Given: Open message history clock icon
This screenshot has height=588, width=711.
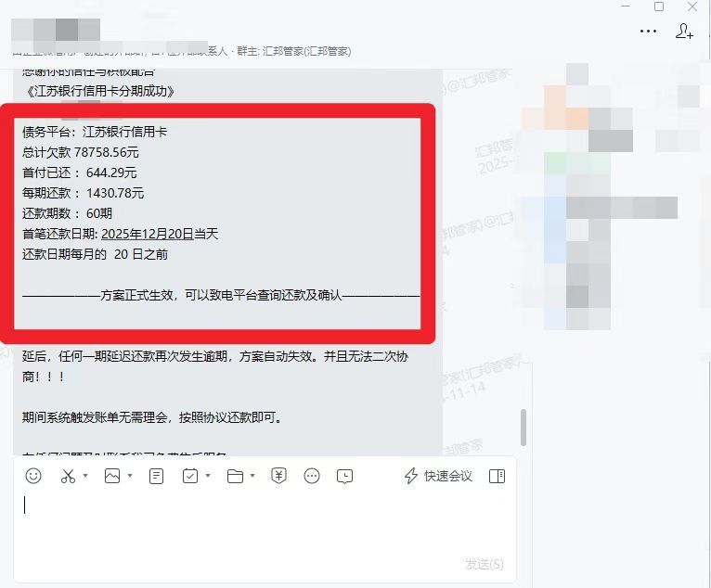Looking at the screenshot, I should coord(344,476).
